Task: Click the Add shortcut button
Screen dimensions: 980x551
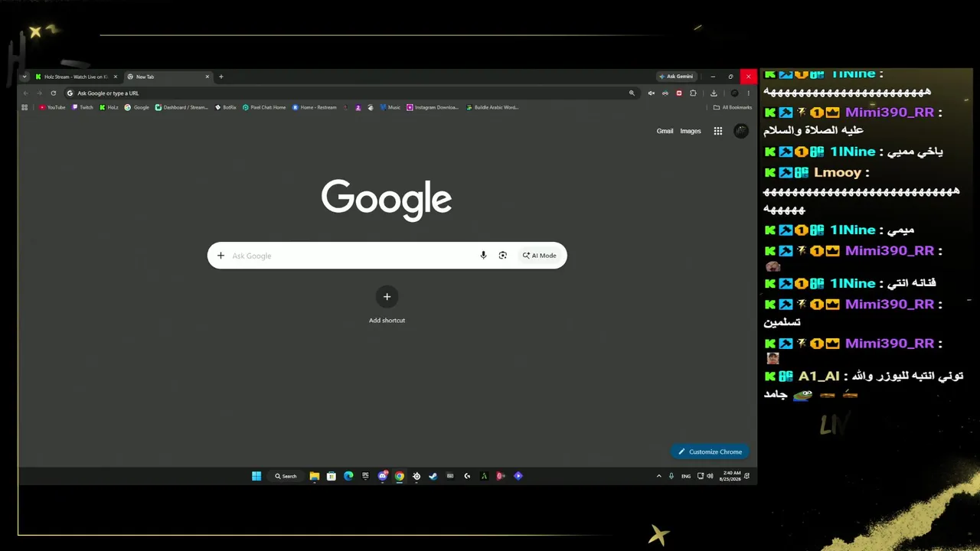Action: 387,305
